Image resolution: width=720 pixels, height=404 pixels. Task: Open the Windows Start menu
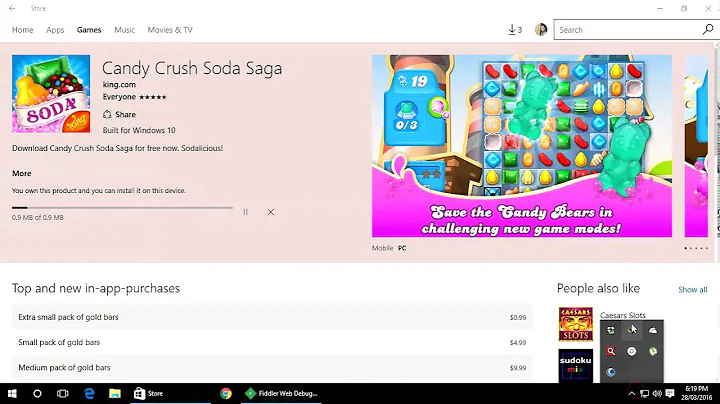pyautogui.click(x=12, y=393)
